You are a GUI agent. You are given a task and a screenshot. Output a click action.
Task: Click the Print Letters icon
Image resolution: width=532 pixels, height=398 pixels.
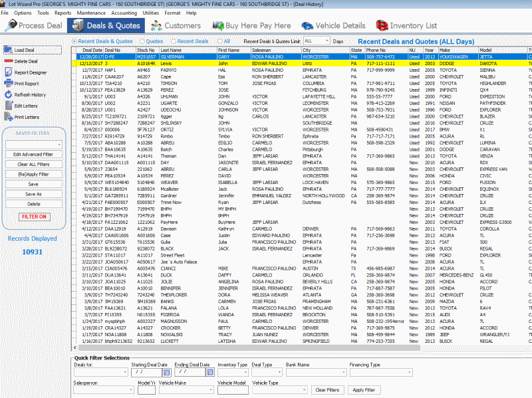tap(8, 117)
